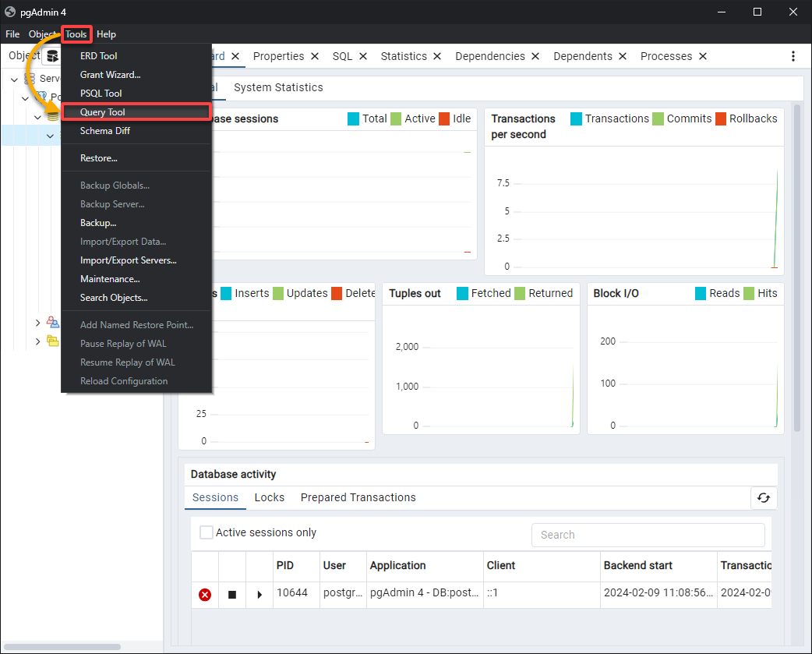Launch Schema Diff from Tools menu

(136, 130)
